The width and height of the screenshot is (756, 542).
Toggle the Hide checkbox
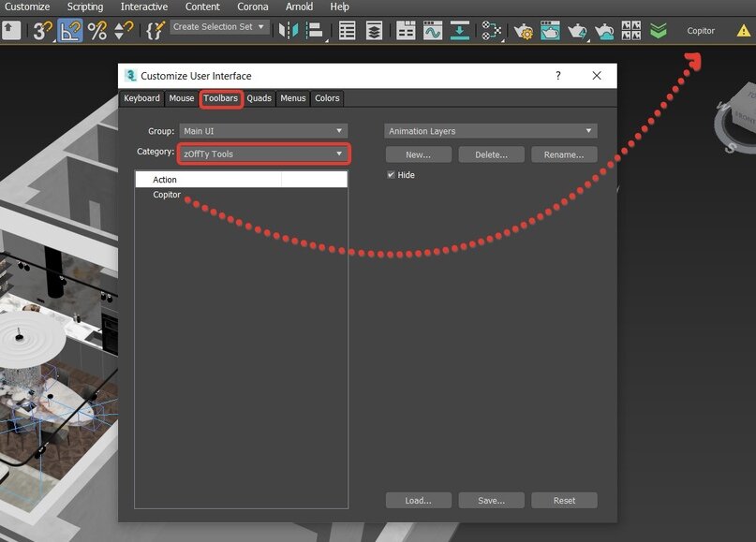click(391, 175)
